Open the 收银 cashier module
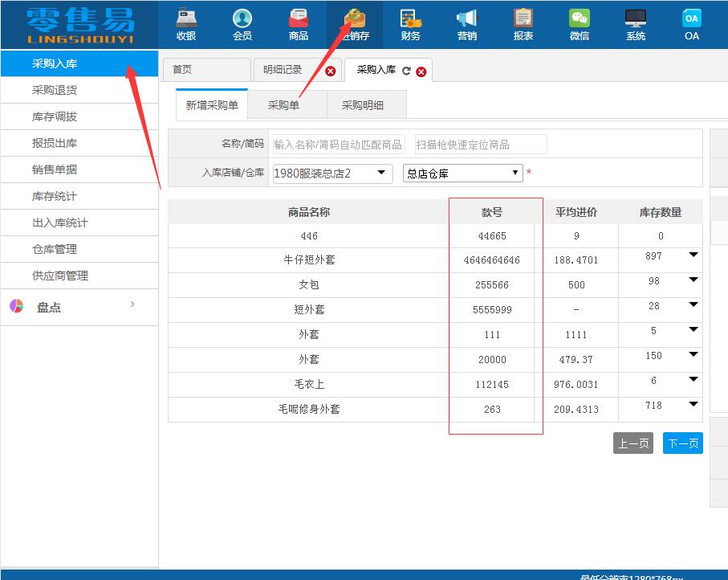 click(x=185, y=24)
